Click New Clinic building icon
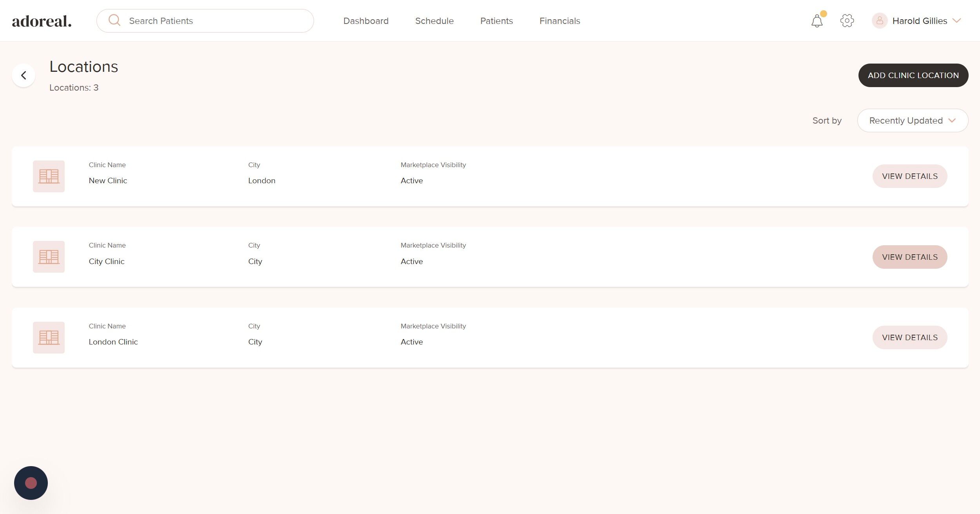 (x=49, y=176)
